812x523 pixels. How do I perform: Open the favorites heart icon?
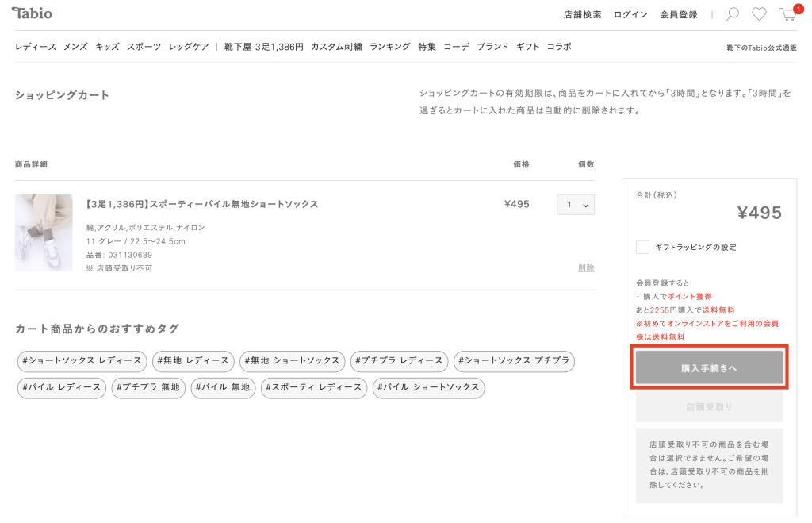[759, 14]
